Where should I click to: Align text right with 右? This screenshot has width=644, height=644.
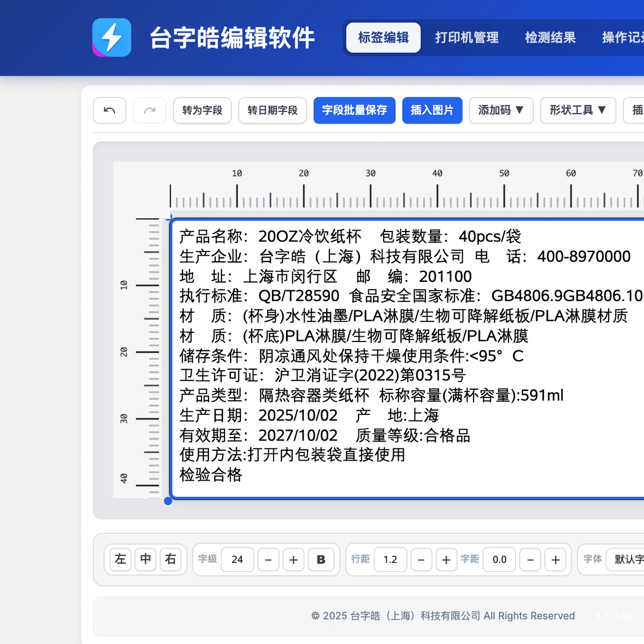coord(171,559)
